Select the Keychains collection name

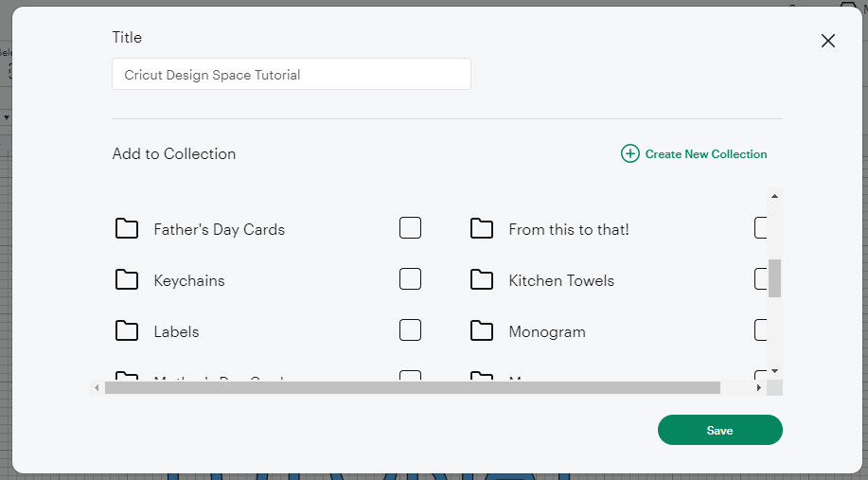[x=189, y=280]
